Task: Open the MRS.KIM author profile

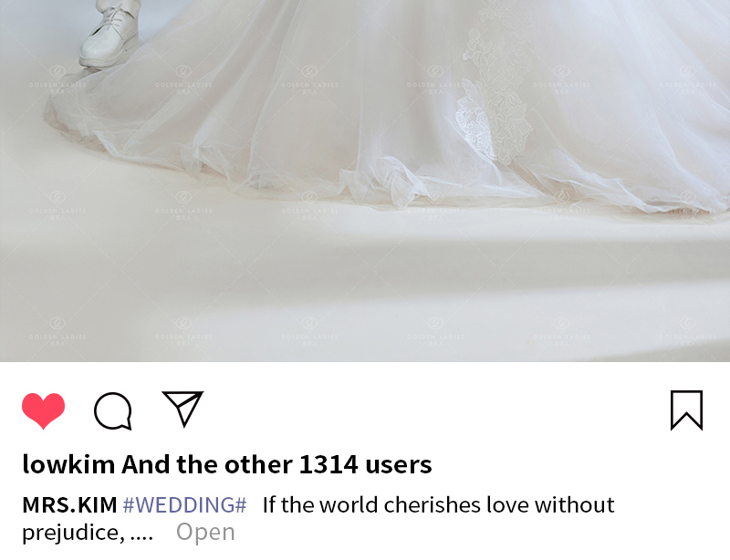Action: point(70,505)
